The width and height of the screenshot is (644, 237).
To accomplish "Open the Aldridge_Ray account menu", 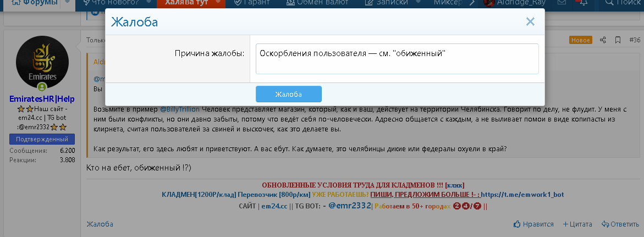I will point(514,3).
